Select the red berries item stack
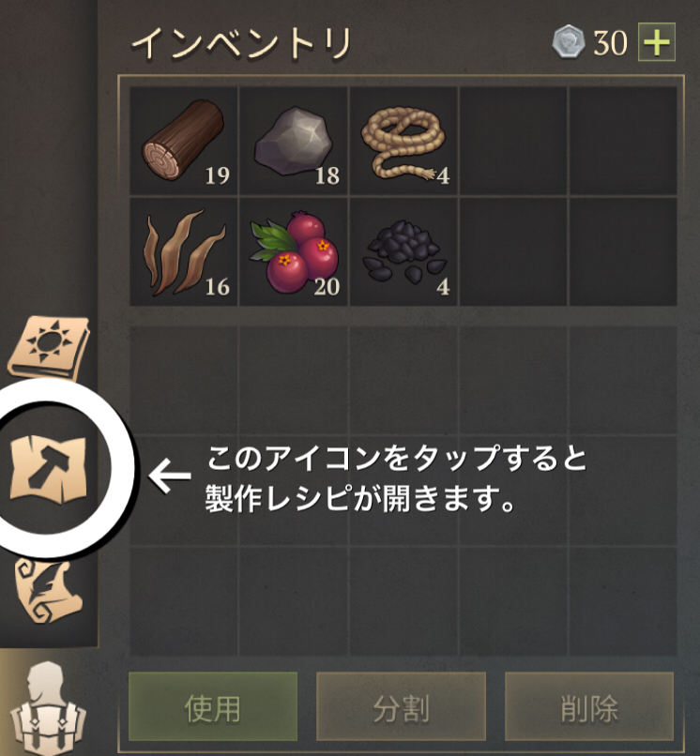Viewport: 700px width, 756px height. [x=294, y=251]
